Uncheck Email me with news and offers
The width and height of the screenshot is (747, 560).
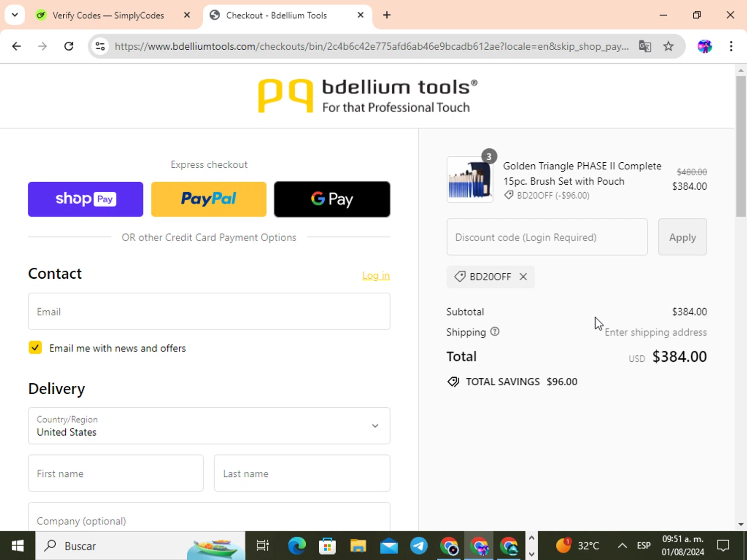(x=35, y=347)
